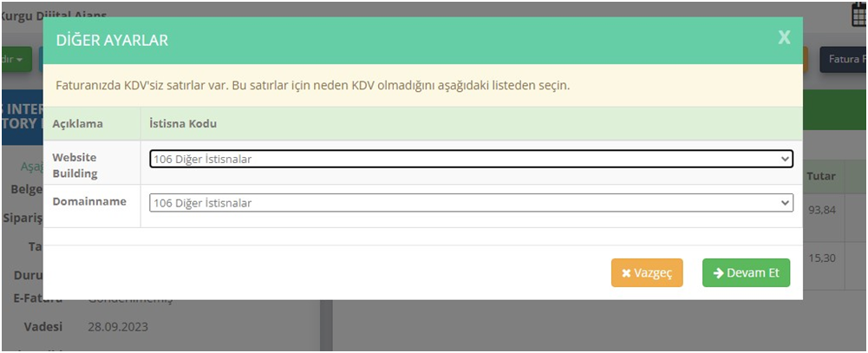This screenshot has height=353, width=868.
Task: Select the Tutar column header
Action: tap(821, 177)
